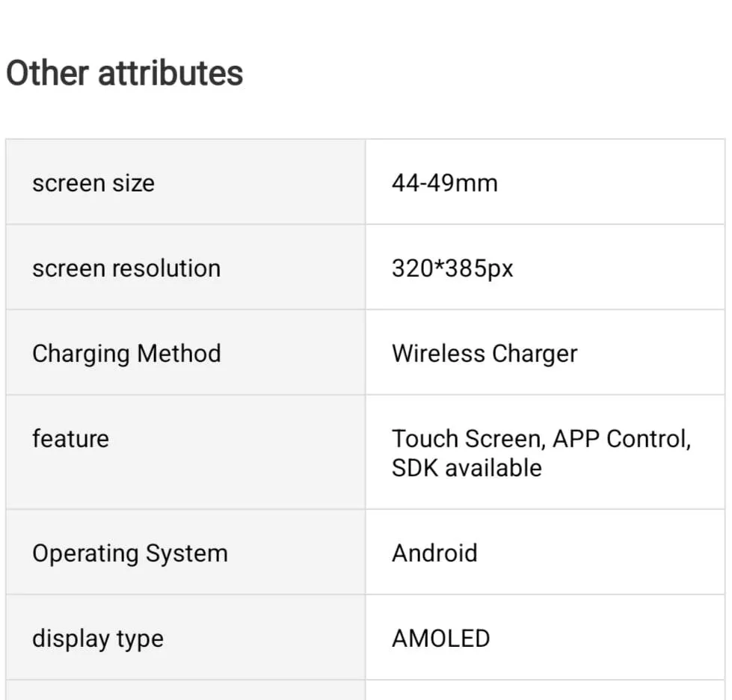The width and height of the screenshot is (732, 700).
Task: Click the cut-off value cell below "AMOLED"
Action: click(545, 690)
